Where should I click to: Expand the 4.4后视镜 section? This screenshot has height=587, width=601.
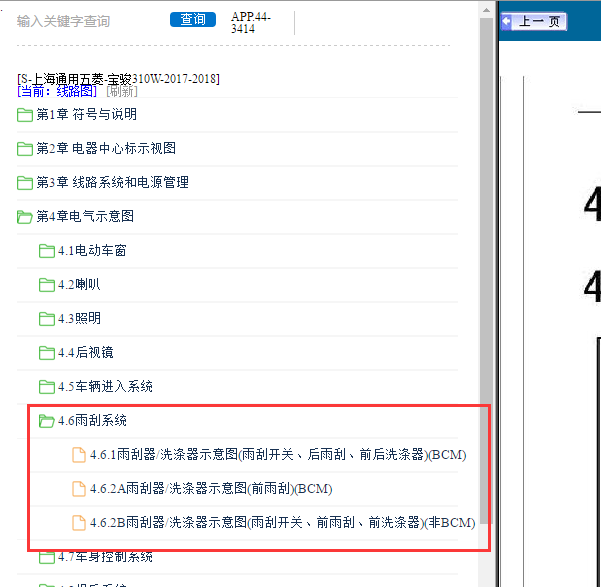pos(86,353)
